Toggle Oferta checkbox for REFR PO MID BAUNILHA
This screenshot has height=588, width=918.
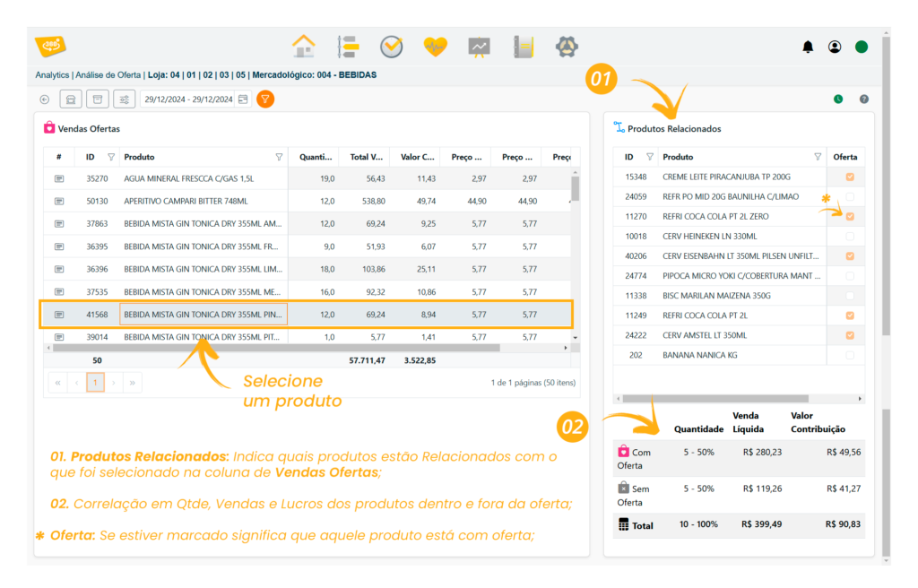pos(850,197)
